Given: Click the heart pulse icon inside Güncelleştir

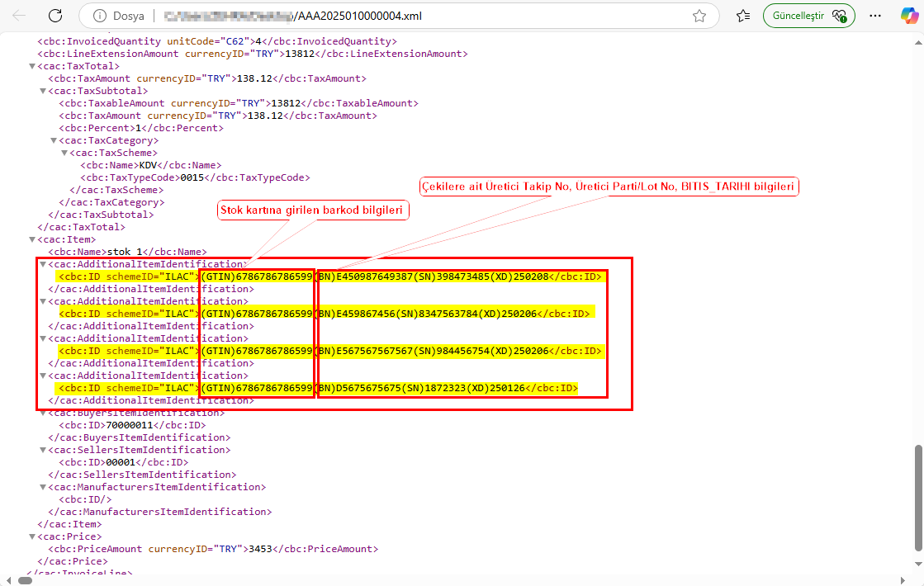Looking at the screenshot, I should [840, 16].
